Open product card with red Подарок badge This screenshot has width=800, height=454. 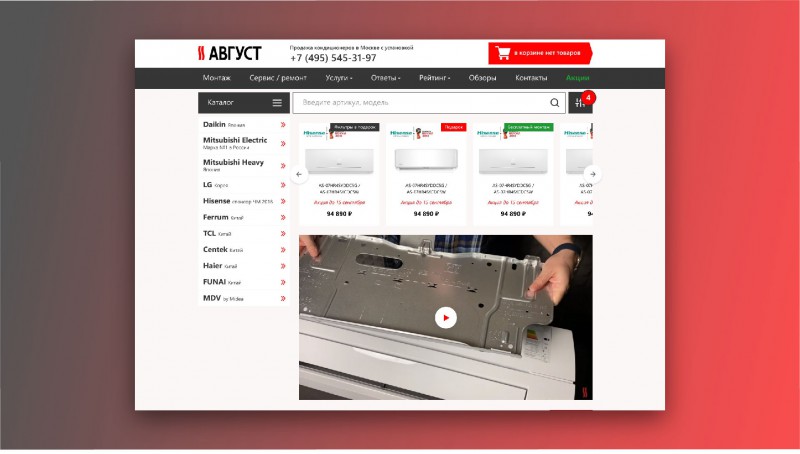pos(426,174)
